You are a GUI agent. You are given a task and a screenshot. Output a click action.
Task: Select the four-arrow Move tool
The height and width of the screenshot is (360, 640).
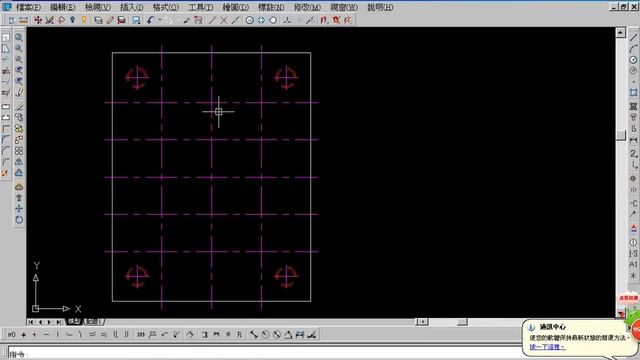pyautogui.click(x=19, y=209)
